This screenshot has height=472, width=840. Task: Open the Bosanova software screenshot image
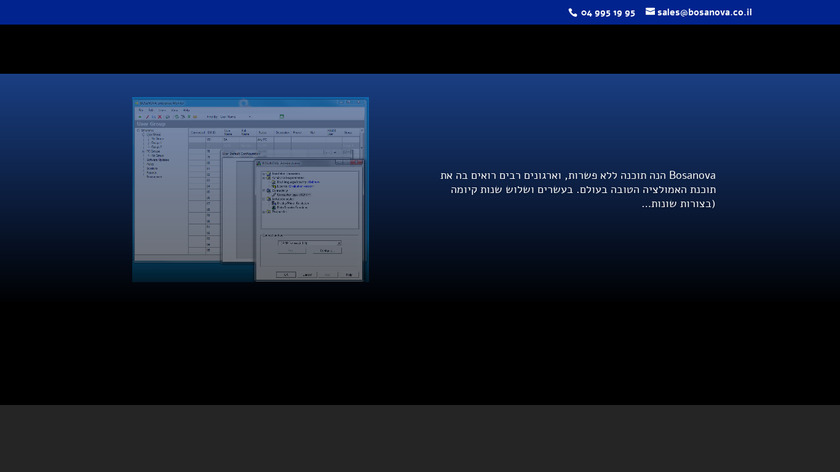pyautogui.click(x=250, y=189)
